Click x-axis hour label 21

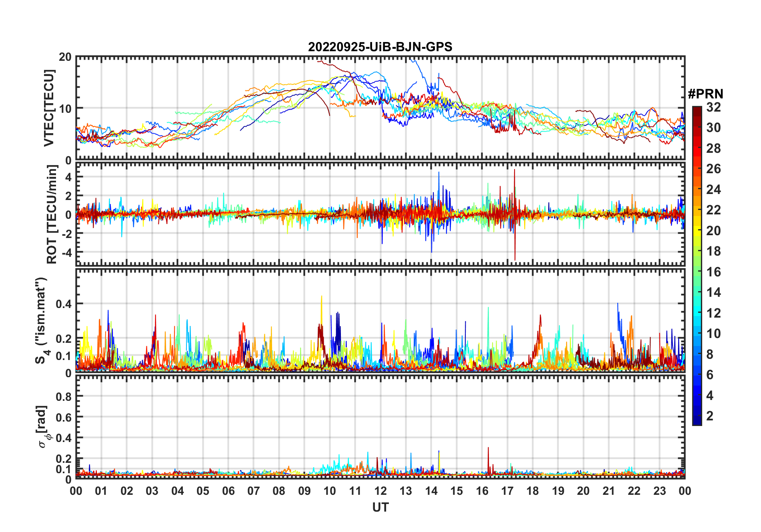point(609,491)
